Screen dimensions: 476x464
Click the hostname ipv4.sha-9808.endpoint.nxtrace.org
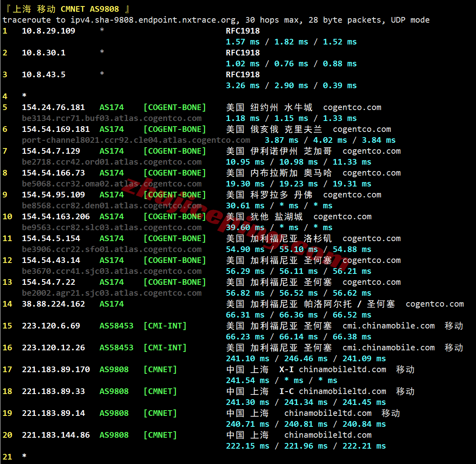point(153,20)
